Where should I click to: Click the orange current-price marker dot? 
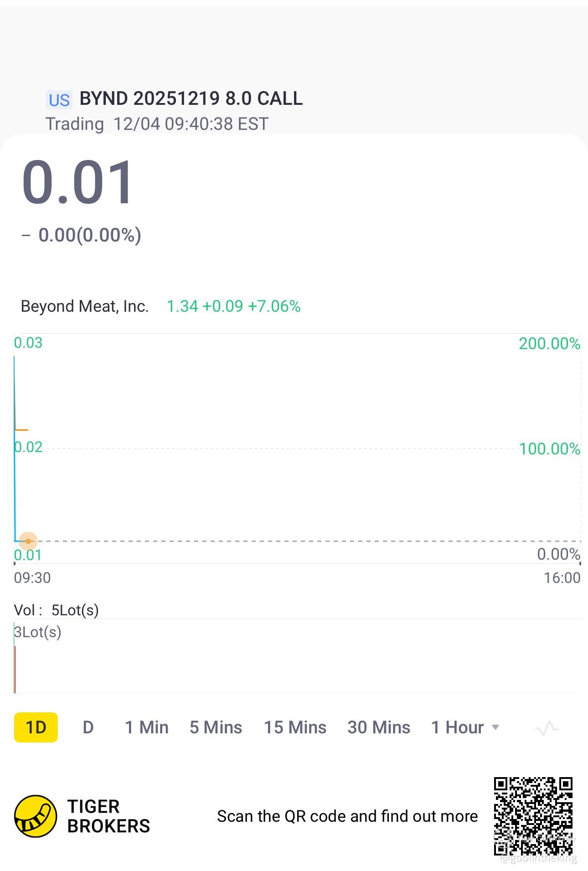[x=28, y=541]
